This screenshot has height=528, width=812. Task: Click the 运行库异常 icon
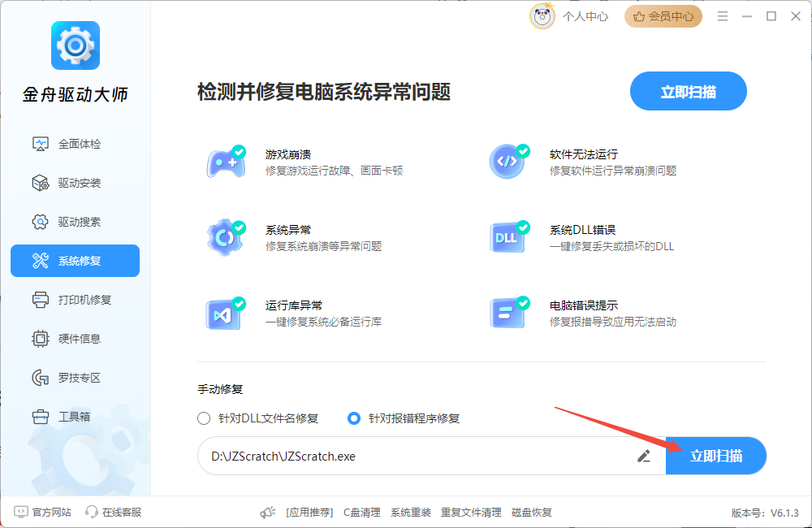pos(227,313)
